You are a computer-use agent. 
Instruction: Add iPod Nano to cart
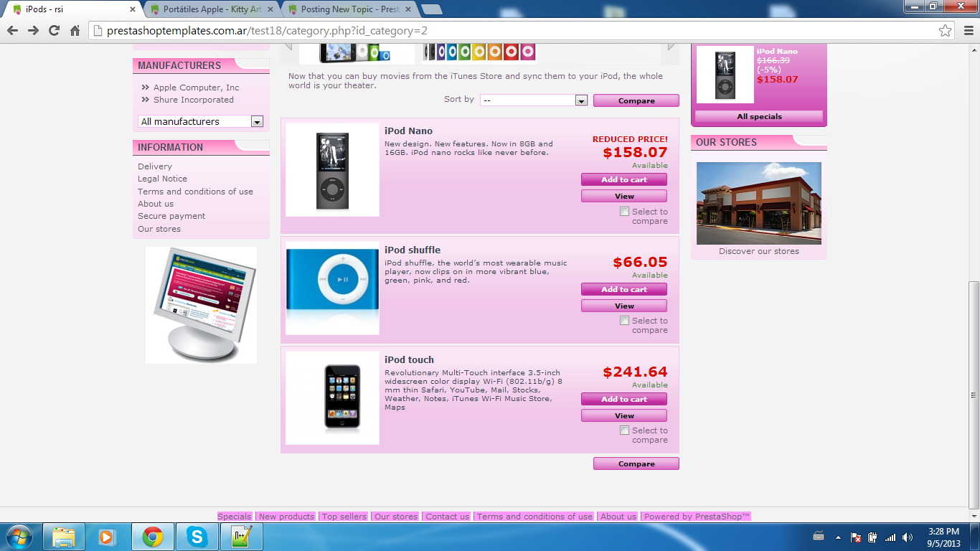click(624, 179)
